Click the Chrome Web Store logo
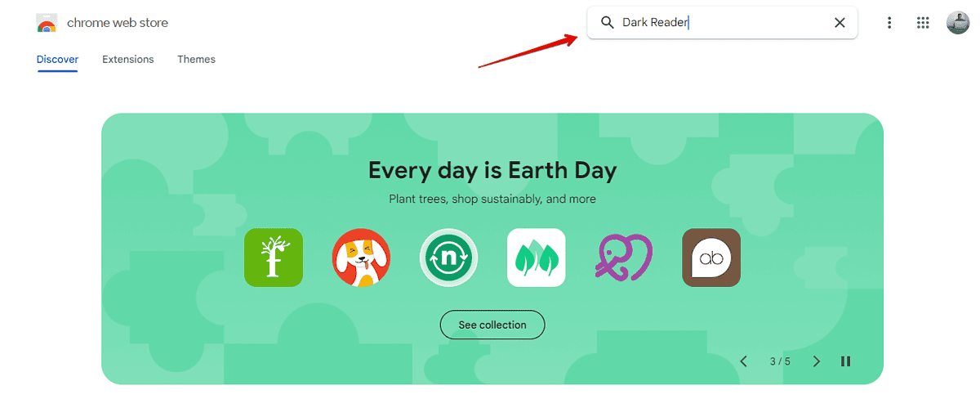Screen dimensions: 980x408 click(47, 23)
